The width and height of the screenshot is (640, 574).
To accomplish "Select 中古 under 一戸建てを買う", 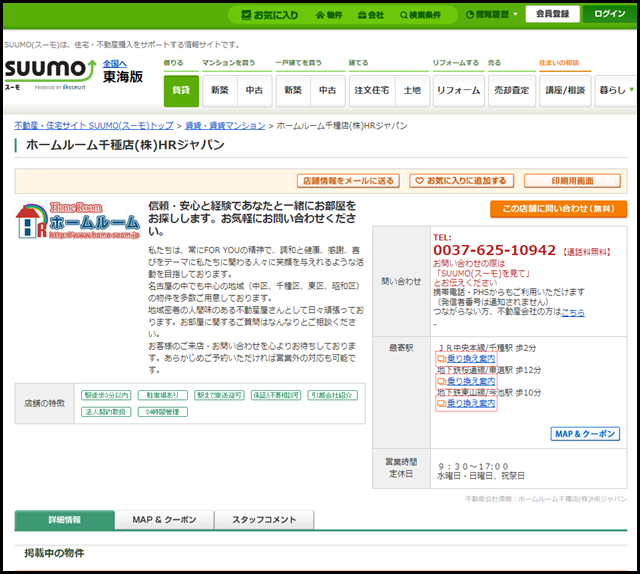I will [x=328, y=91].
